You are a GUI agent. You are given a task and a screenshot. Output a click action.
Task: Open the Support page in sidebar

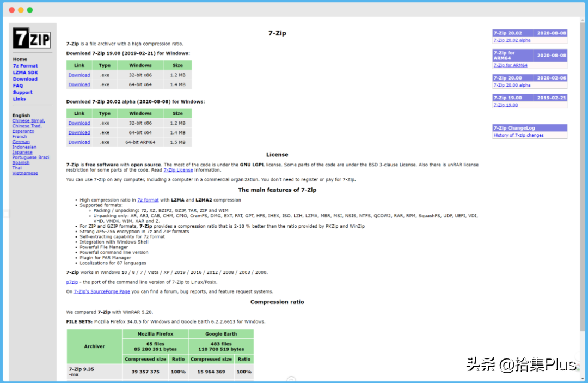(22, 92)
